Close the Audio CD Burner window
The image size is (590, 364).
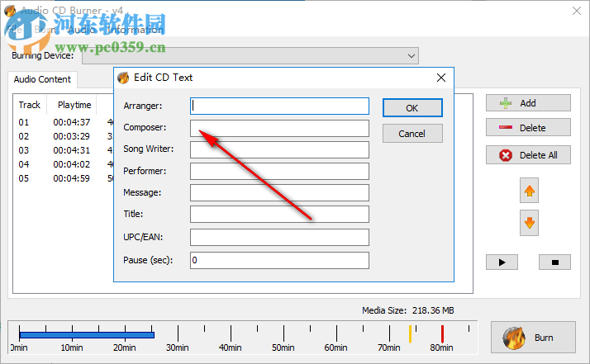tap(577, 11)
